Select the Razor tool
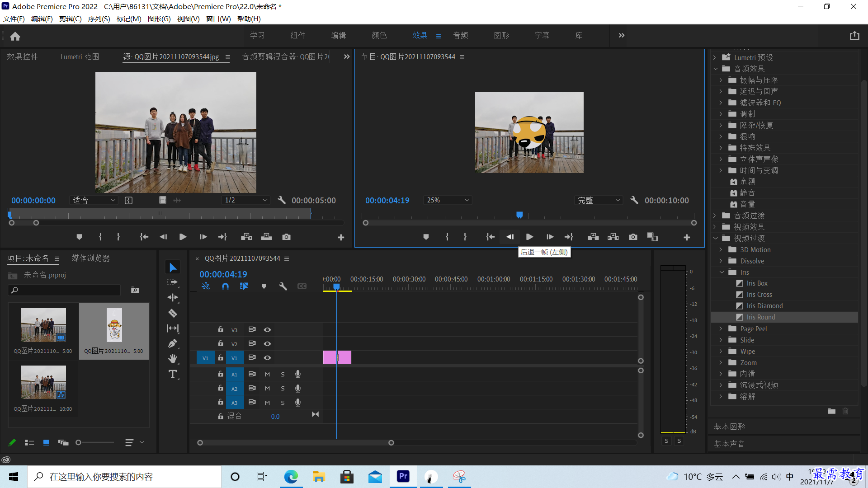The width and height of the screenshot is (868, 488). coord(172,313)
